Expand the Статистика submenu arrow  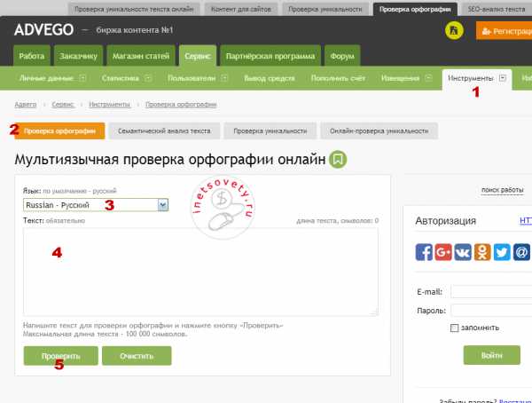148,78
